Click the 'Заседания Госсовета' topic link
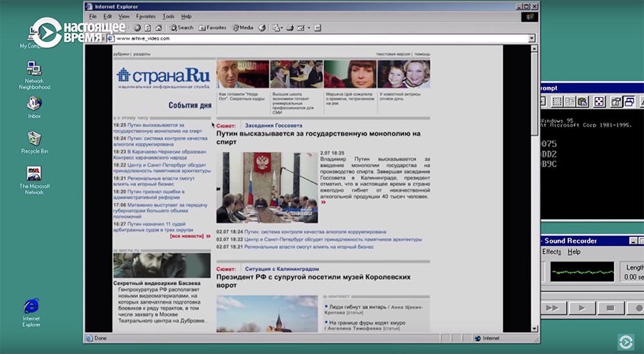Viewport: 644px width, 354px height. [274, 126]
